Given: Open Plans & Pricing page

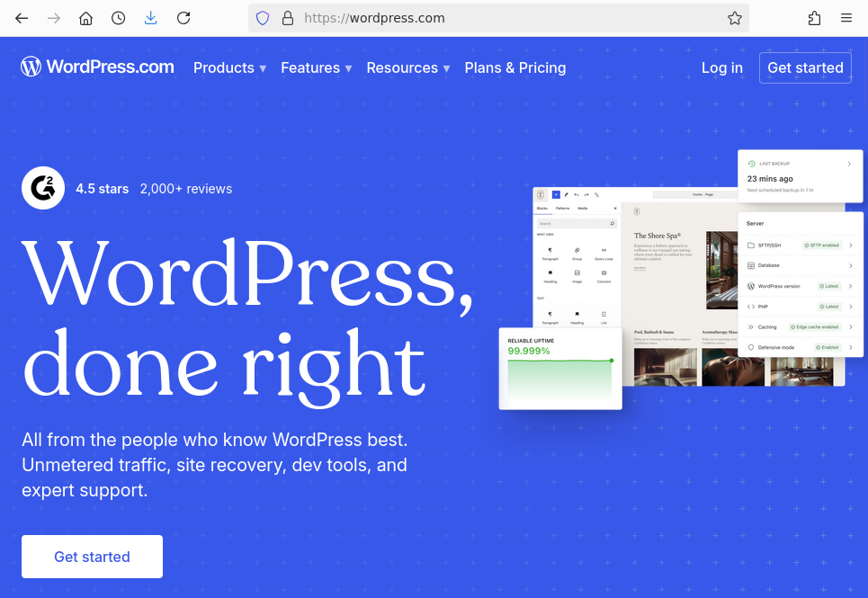Looking at the screenshot, I should pyautogui.click(x=515, y=67).
